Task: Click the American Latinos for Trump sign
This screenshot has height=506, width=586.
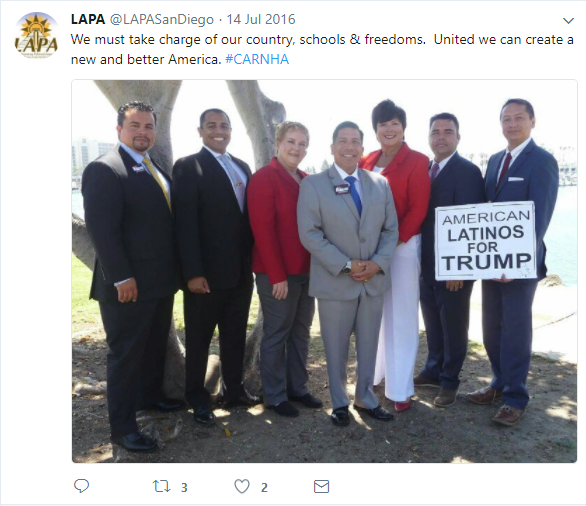Action: tap(485, 241)
